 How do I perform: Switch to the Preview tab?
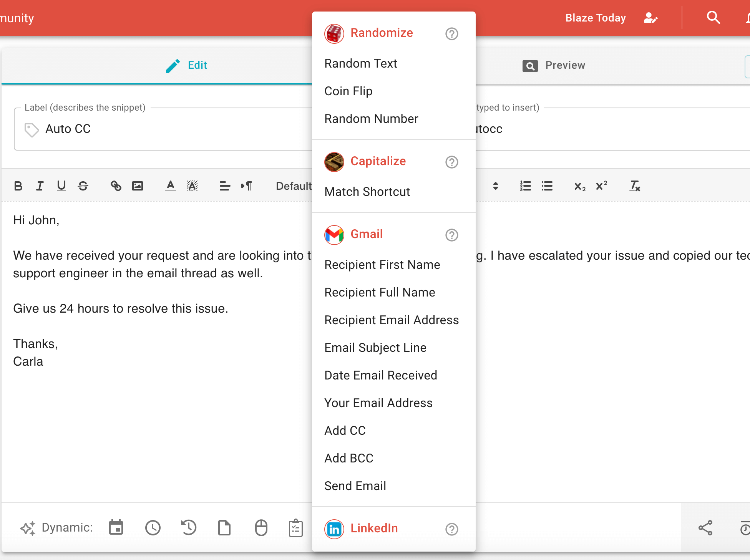554,65
